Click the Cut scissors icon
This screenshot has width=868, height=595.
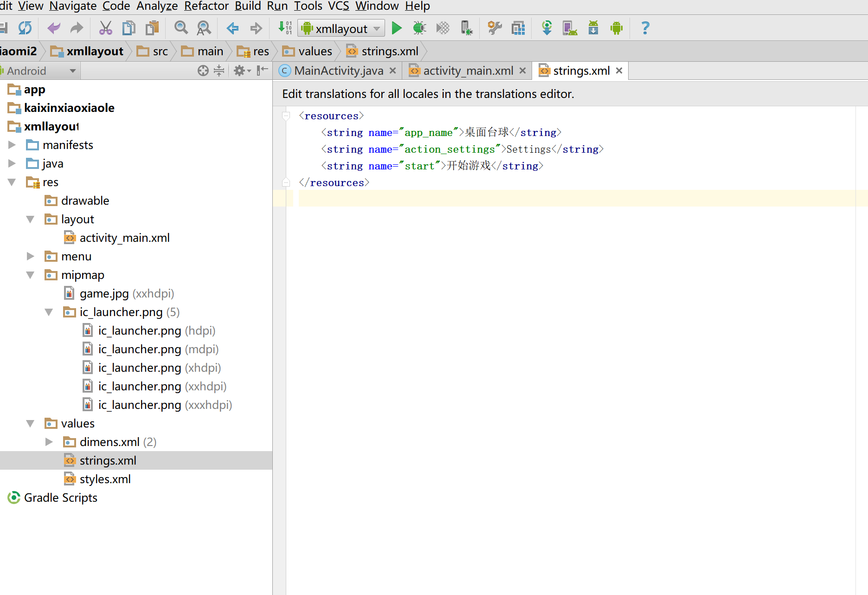[106, 28]
